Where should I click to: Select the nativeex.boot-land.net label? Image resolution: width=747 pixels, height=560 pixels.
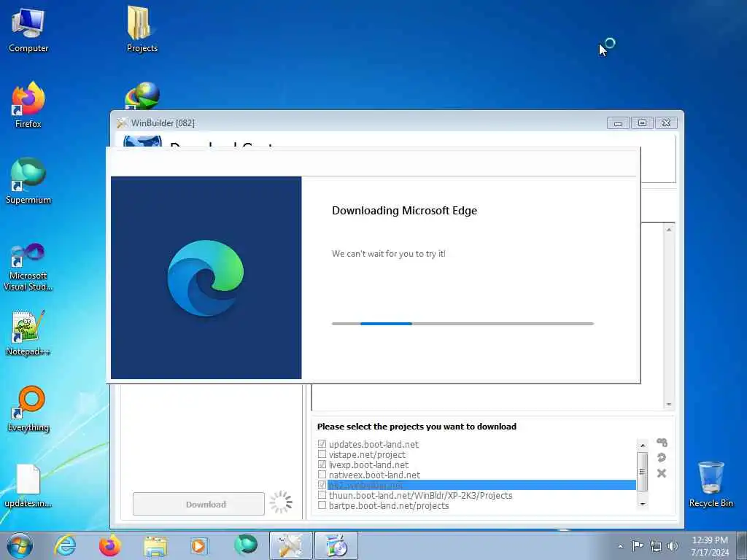pos(374,475)
